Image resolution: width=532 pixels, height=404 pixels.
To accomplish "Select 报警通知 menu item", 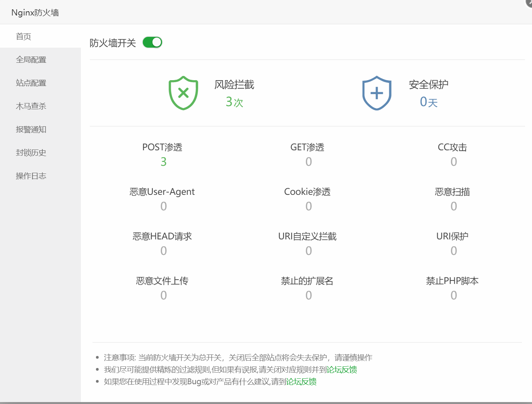I will coord(40,129).
